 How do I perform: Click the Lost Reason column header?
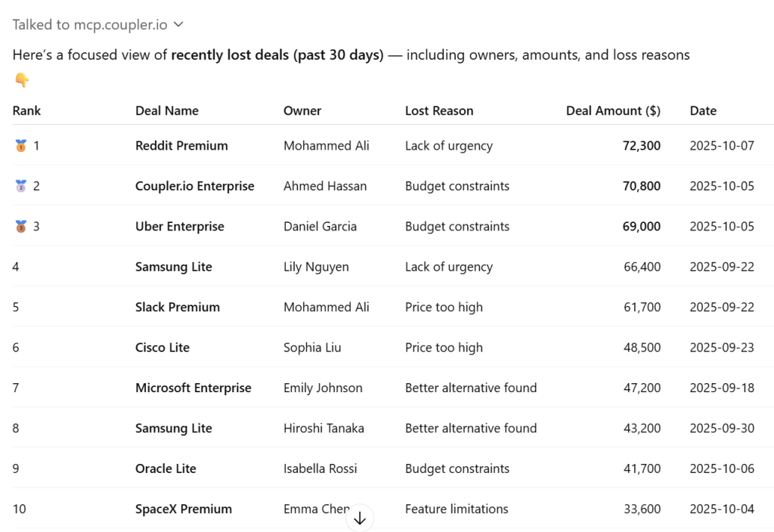pyautogui.click(x=439, y=111)
